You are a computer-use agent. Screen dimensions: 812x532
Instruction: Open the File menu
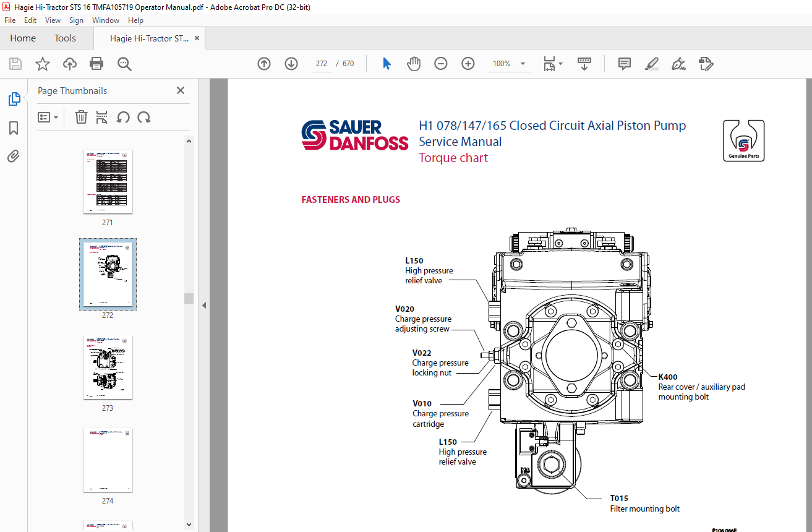click(10, 20)
